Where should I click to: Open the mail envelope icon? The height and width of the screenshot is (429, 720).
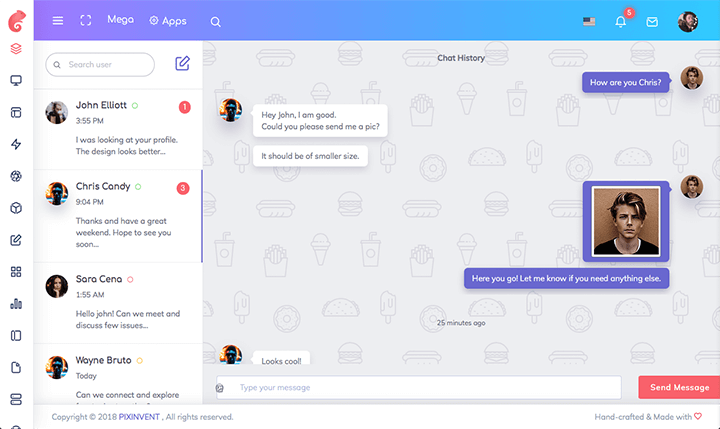(x=652, y=22)
